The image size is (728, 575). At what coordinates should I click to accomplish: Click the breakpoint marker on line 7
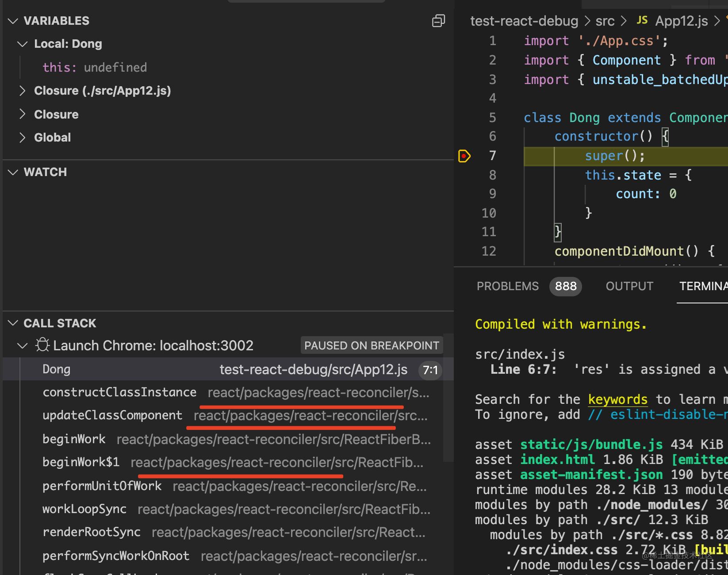point(464,156)
